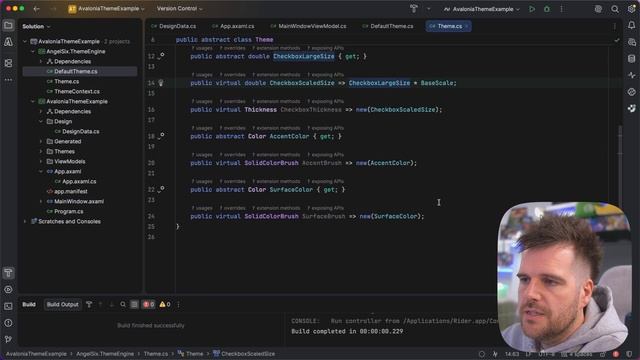Image resolution: width=640 pixels, height=360 pixels.
Task: Select Program.cs in the solution tree
Action: (69, 211)
